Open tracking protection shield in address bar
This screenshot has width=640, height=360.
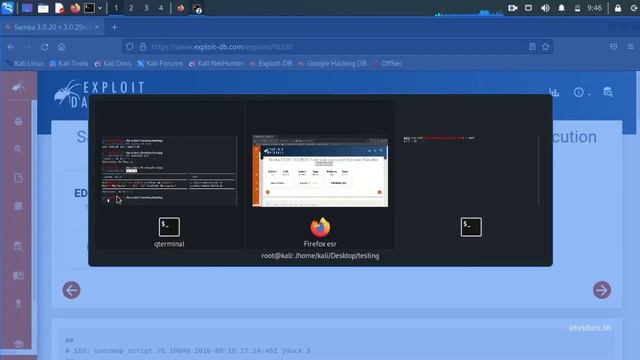(129, 47)
